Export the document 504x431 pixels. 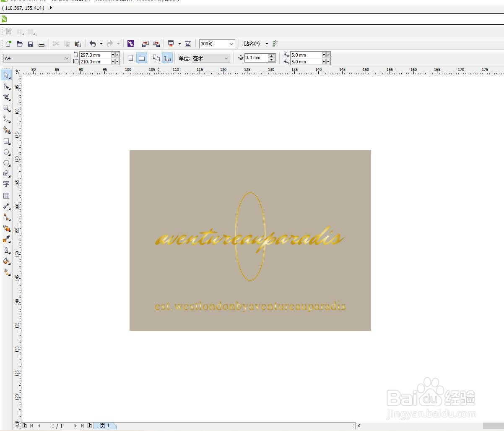pyautogui.click(x=156, y=44)
